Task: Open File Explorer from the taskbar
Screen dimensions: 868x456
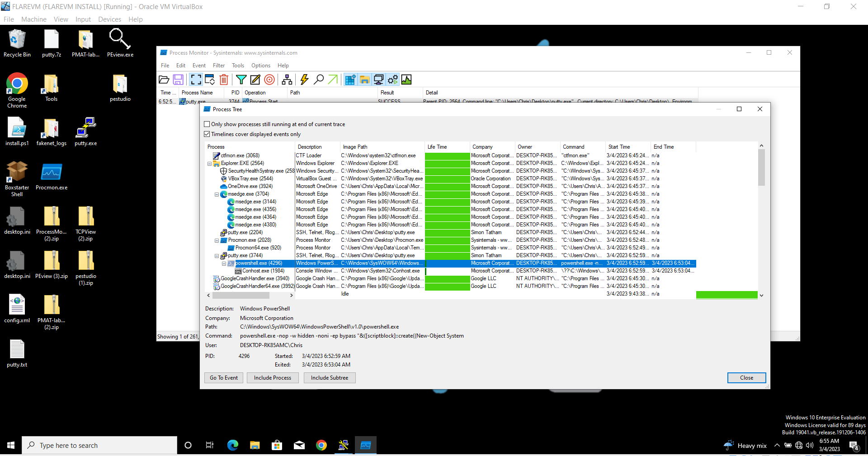Action: point(255,446)
